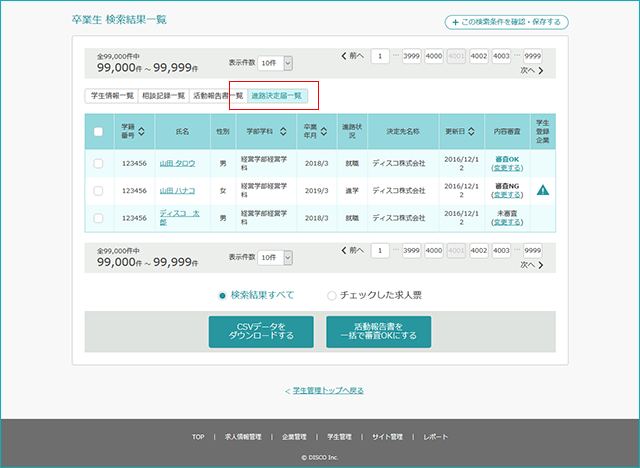Click 変更する link under 未審査
Viewport: 640px width, 468px height.
(507, 222)
